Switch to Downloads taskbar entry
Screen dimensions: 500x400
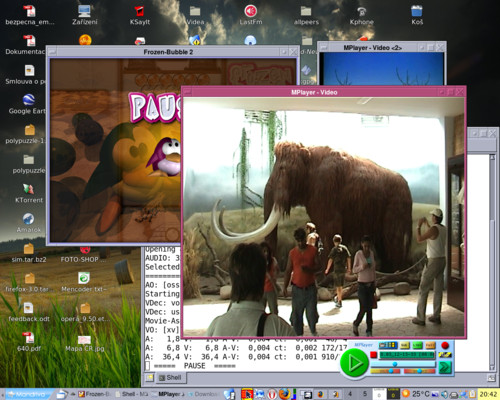pos(203,394)
